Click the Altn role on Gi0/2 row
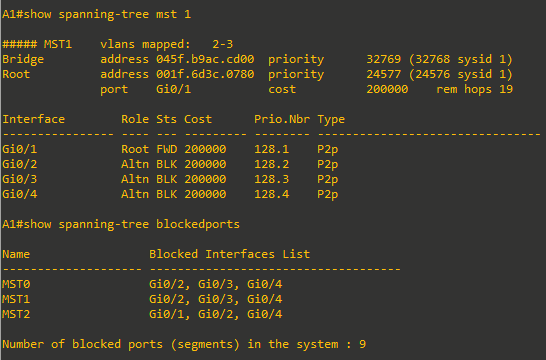This screenshot has height=360, width=546. [135, 164]
